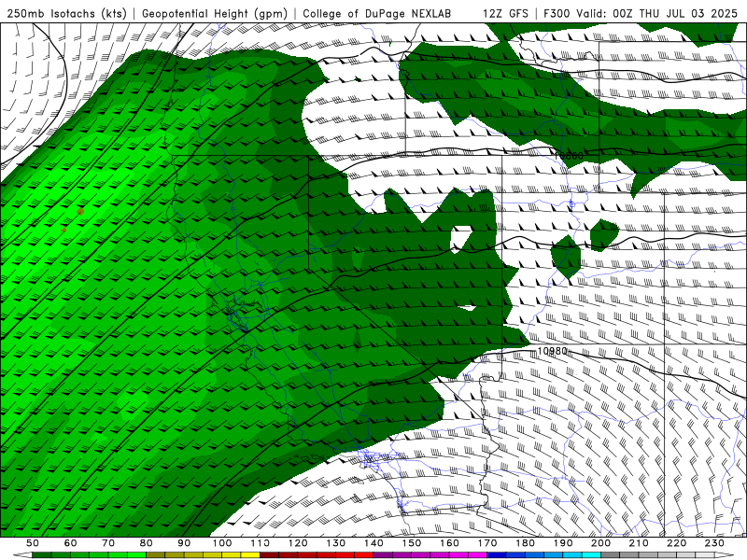
Task: Click the "F300" forecast hour label
Action: (557, 13)
